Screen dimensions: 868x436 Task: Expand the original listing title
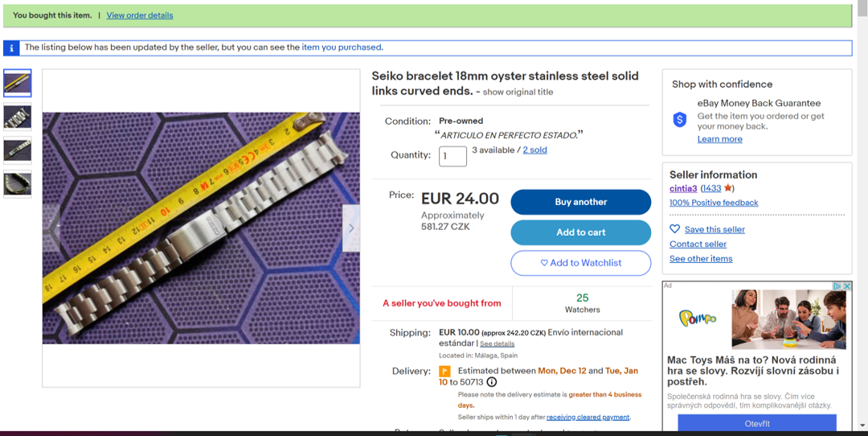(518, 92)
